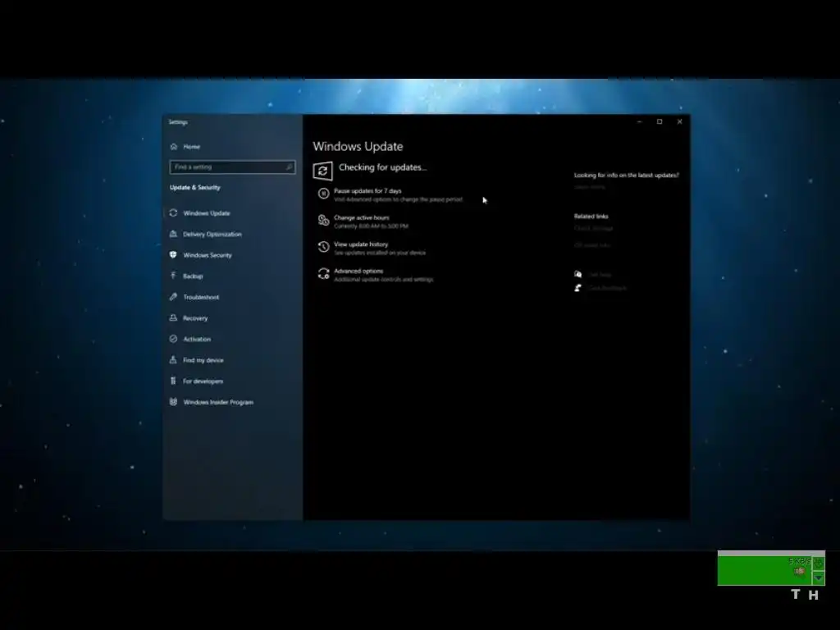This screenshot has height=630, width=840.
Task: Open Troubleshoot via its wrench icon
Action: point(173,296)
